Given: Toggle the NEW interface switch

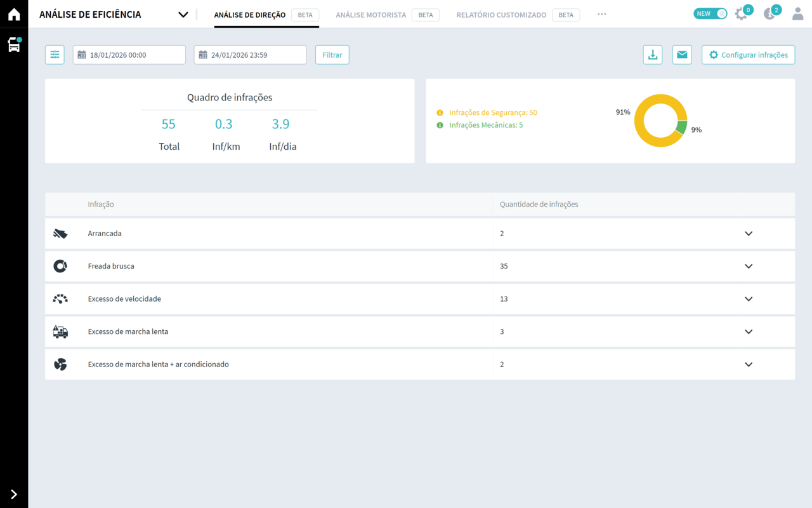Looking at the screenshot, I should [710, 14].
